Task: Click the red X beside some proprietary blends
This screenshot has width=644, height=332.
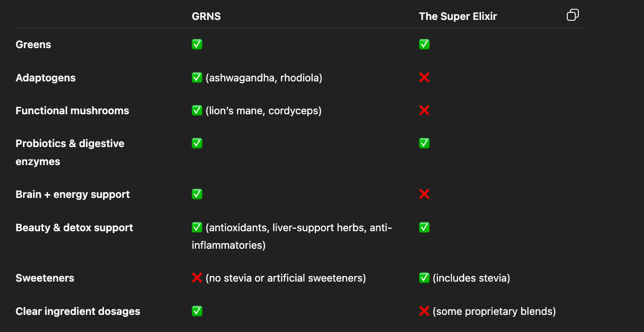Action: coord(424,311)
